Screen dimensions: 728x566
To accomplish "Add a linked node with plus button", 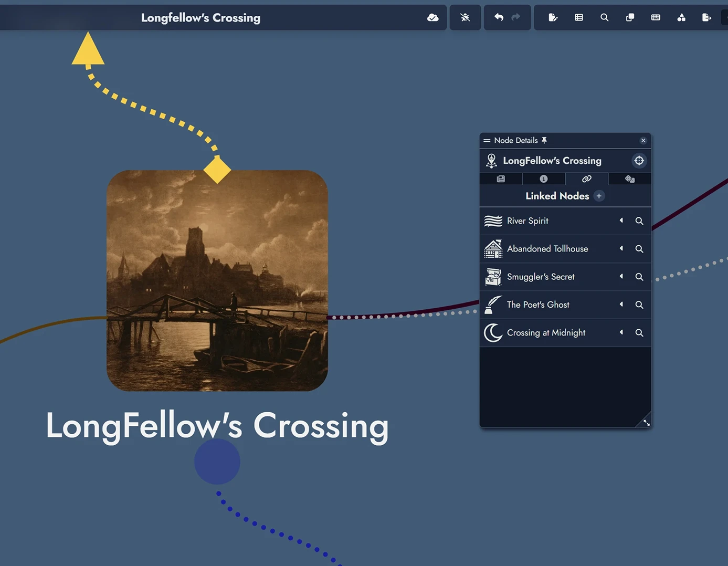I will [x=599, y=196].
